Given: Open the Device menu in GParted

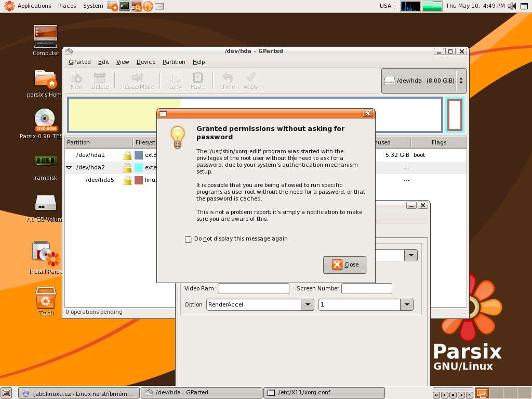Looking at the screenshot, I should click(x=146, y=62).
